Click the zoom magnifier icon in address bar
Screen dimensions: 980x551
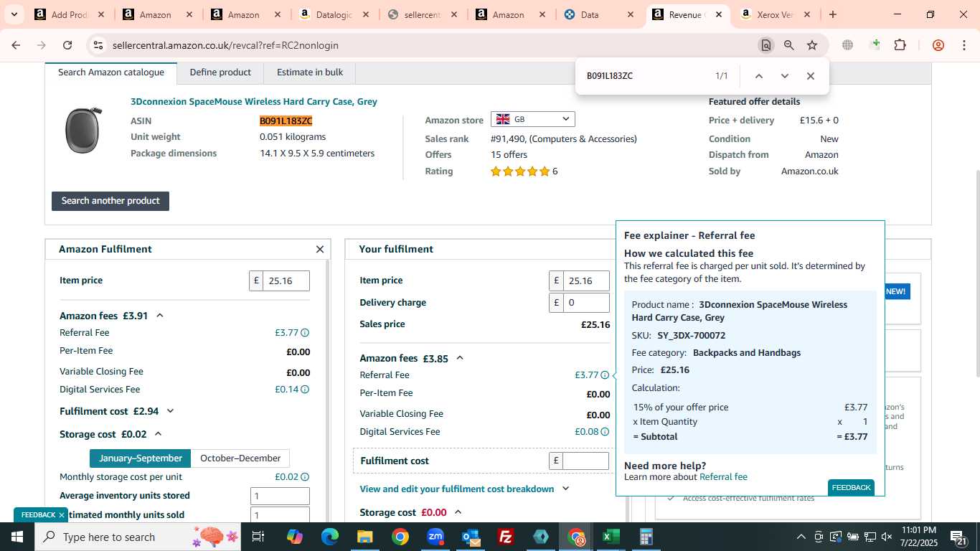tap(789, 45)
